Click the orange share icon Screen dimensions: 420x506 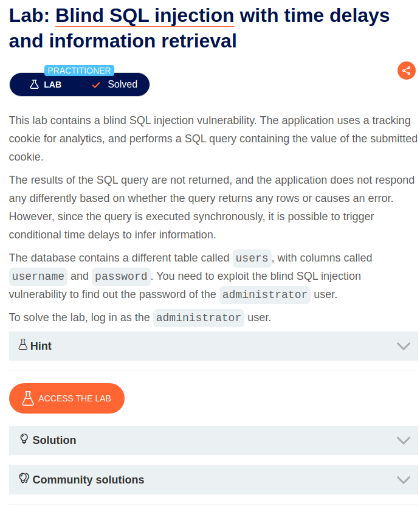pyautogui.click(x=406, y=71)
